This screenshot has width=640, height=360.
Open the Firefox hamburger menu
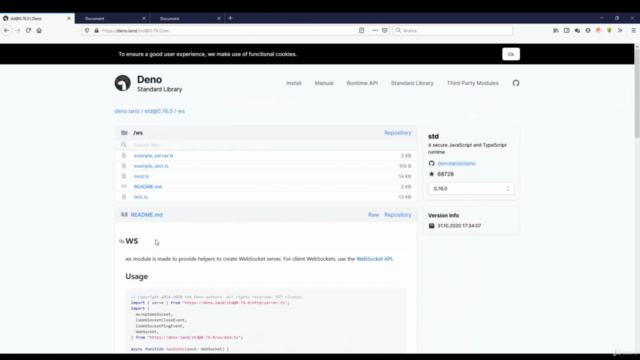coord(633,31)
